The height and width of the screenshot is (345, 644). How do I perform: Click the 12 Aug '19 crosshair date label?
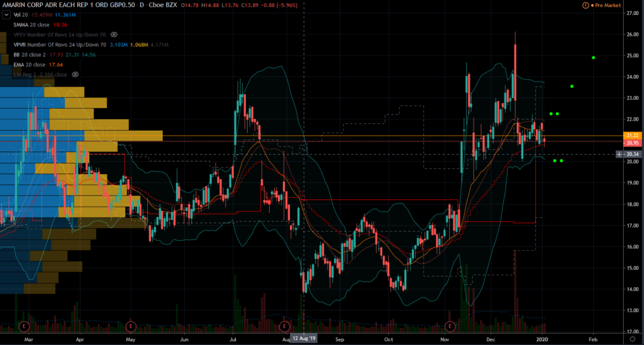(304, 339)
